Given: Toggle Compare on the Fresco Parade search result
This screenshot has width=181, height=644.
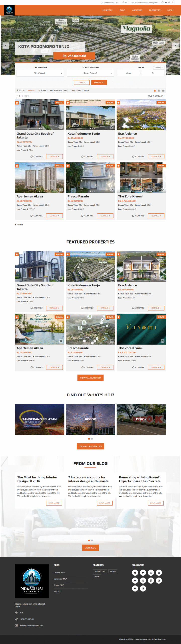Looking at the screenshot, I should coord(87,216).
